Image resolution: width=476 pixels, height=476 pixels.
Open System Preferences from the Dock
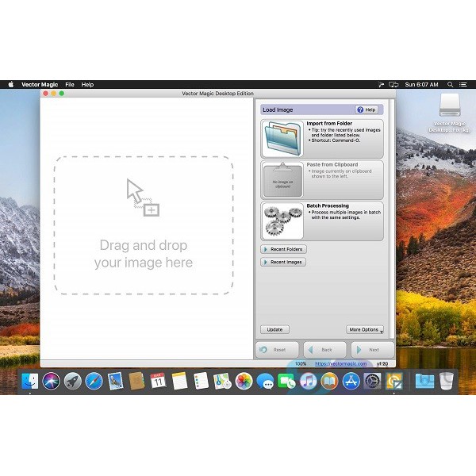(372, 381)
